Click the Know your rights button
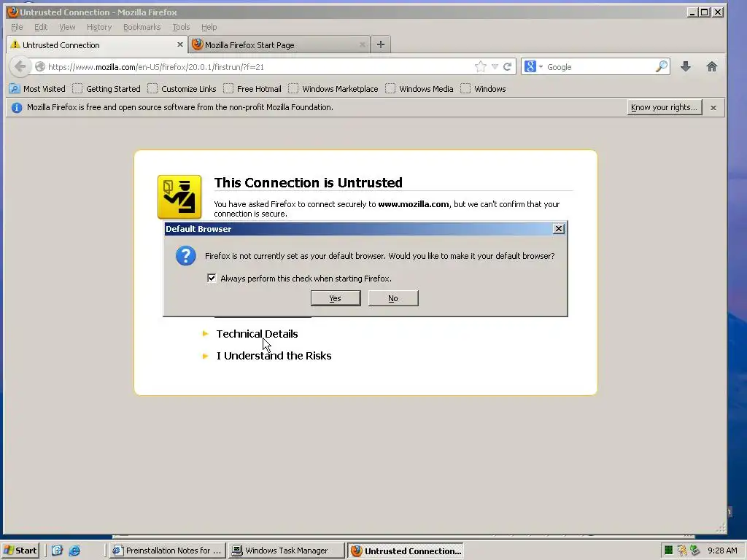The image size is (747, 560). (x=664, y=108)
